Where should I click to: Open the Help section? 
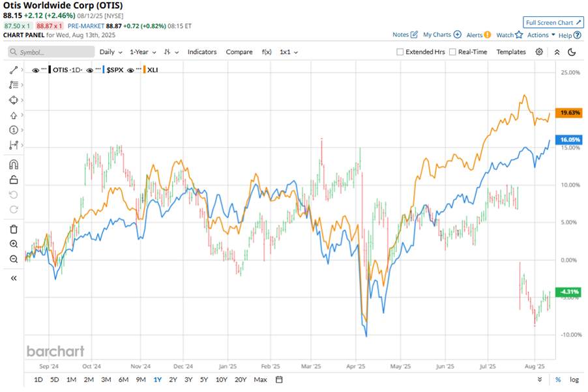(x=570, y=35)
